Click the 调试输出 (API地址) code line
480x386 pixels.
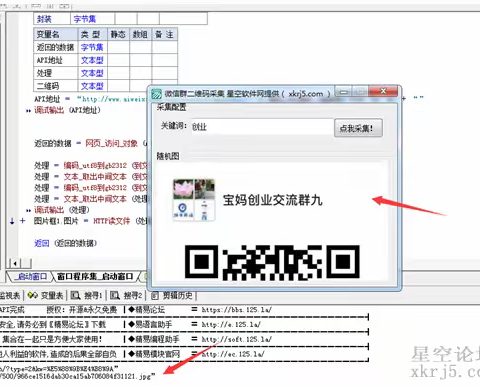pos(67,110)
